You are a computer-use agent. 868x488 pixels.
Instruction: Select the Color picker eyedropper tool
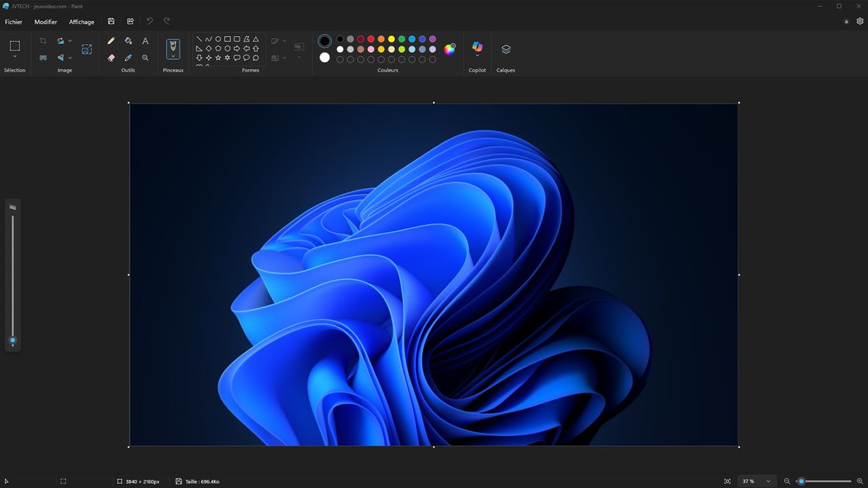[128, 58]
